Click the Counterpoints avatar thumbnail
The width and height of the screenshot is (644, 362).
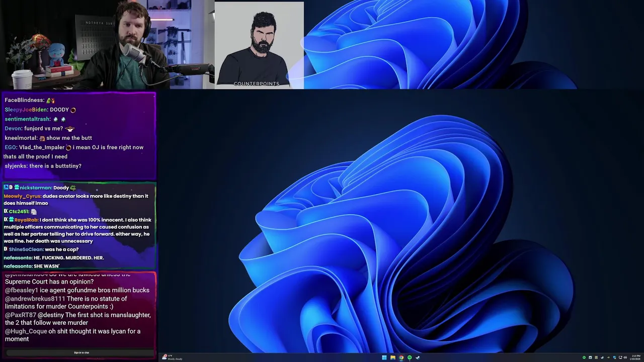(259, 45)
